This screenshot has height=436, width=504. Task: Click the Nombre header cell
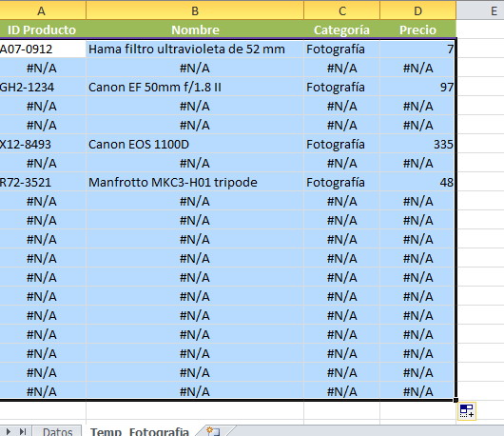[x=195, y=30]
